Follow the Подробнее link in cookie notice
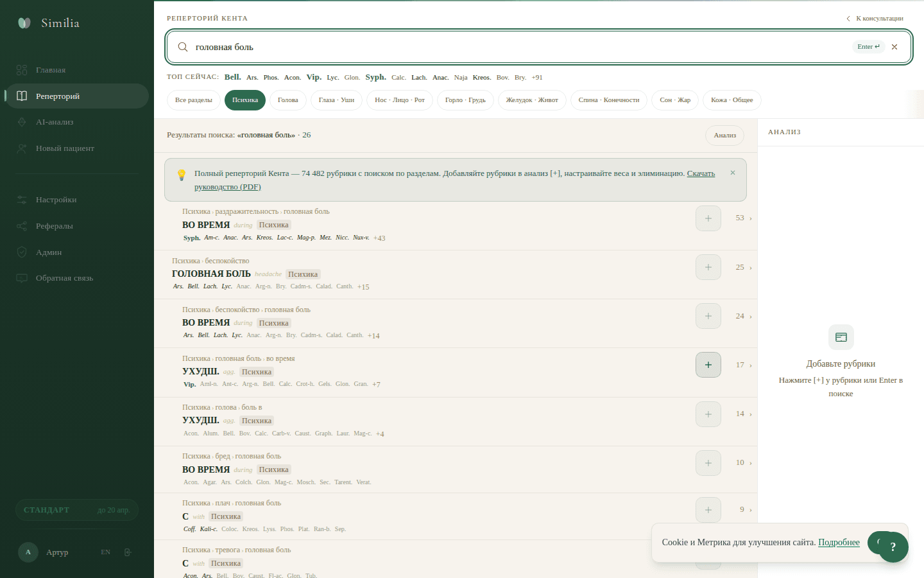 pyautogui.click(x=839, y=543)
